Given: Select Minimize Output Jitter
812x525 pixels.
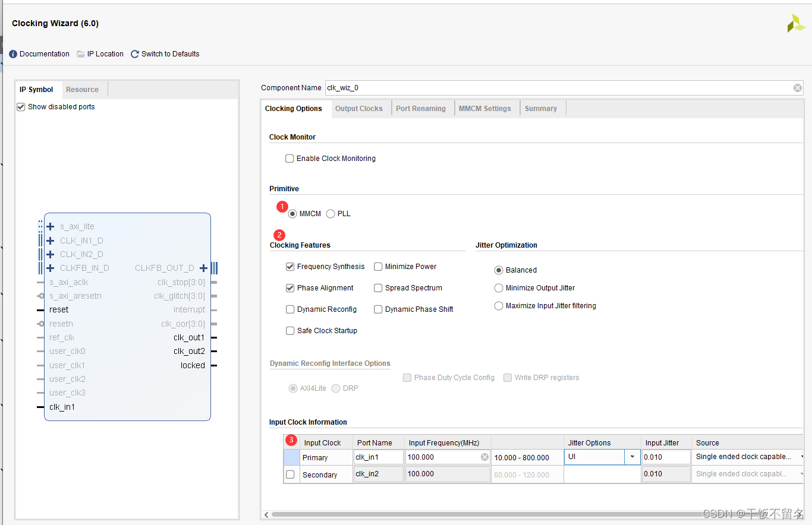Looking at the screenshot, I should click(499, 288).
